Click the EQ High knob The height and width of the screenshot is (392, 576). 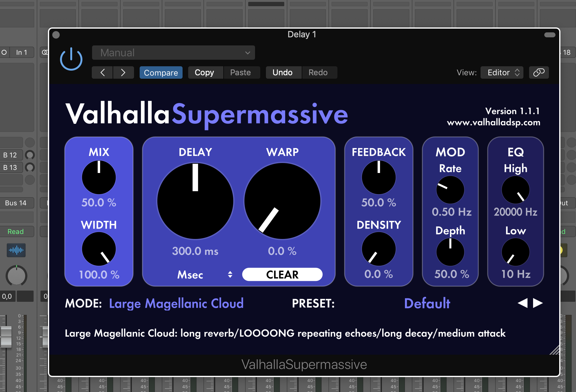[516, 190]
